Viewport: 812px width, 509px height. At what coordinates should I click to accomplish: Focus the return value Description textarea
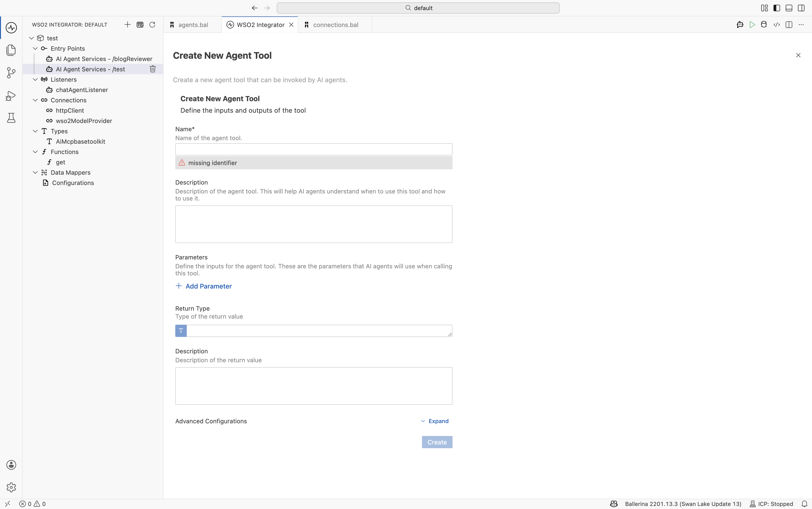coord(314,386)
